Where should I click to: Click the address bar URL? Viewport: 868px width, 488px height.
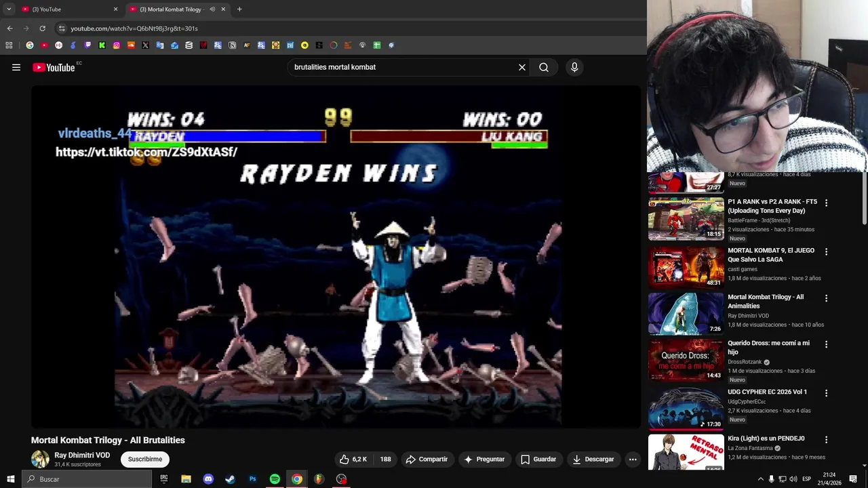coord(134,28)
